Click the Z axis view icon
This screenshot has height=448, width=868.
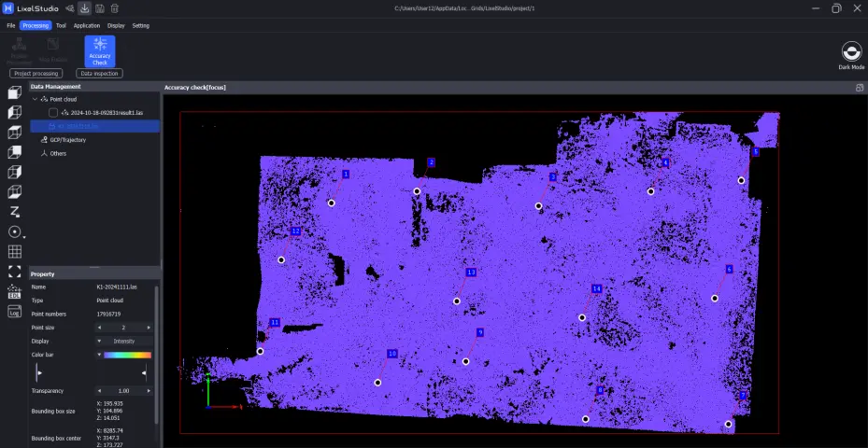(14, 212)
